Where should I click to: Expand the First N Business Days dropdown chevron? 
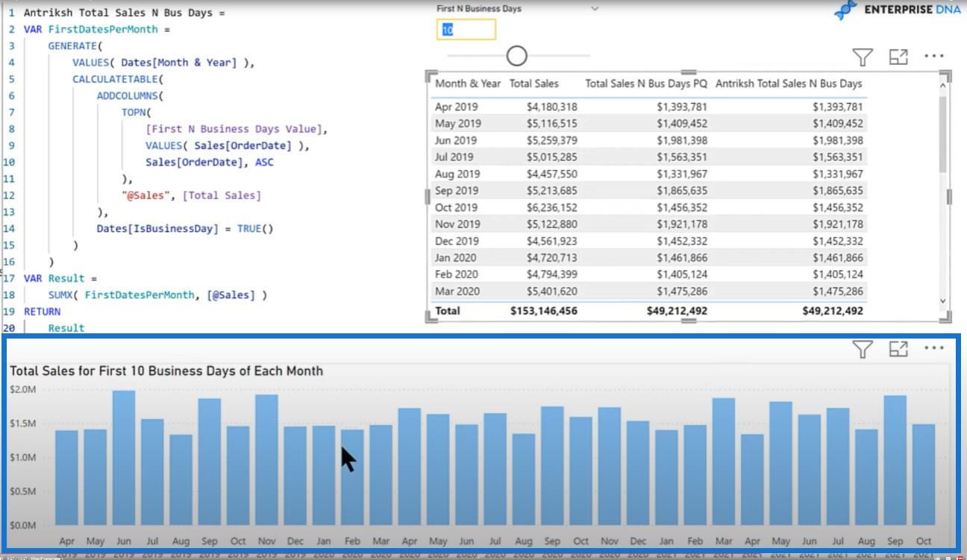pyautogui.click(x=595, y=9)
